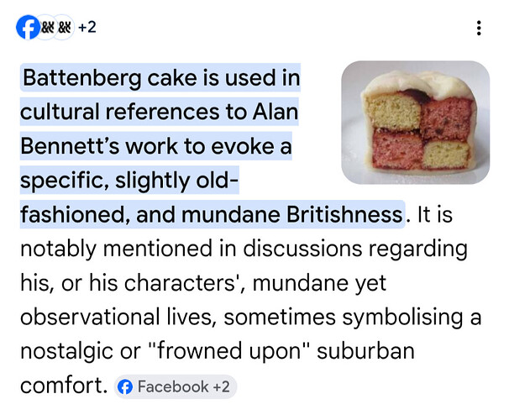Viewport: 509px width, 420px height.
Task: Open the Facebook +2 citation chip label
Action: [x=183, y=387]
